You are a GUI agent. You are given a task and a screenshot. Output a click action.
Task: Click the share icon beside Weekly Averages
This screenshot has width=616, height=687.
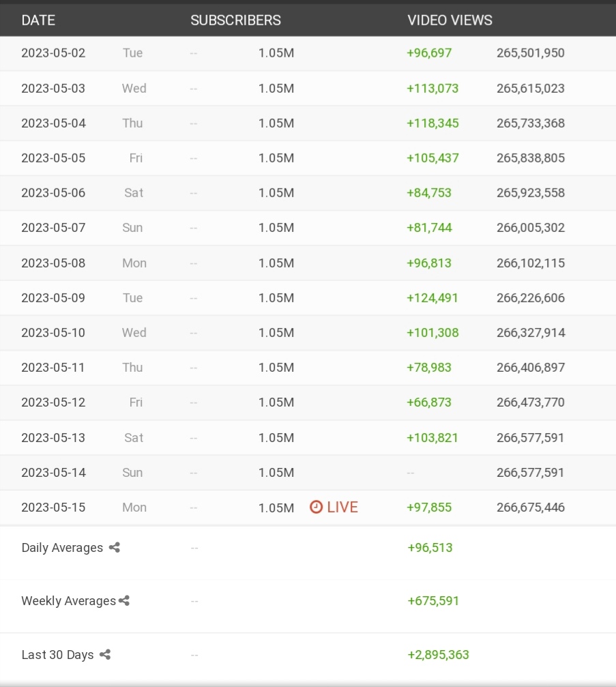(124, 600)
